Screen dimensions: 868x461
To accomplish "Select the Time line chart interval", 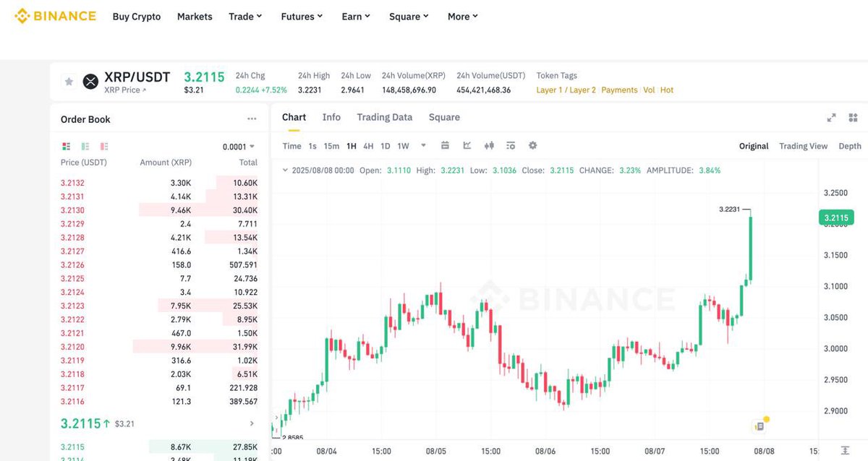I will click(292, 146).
